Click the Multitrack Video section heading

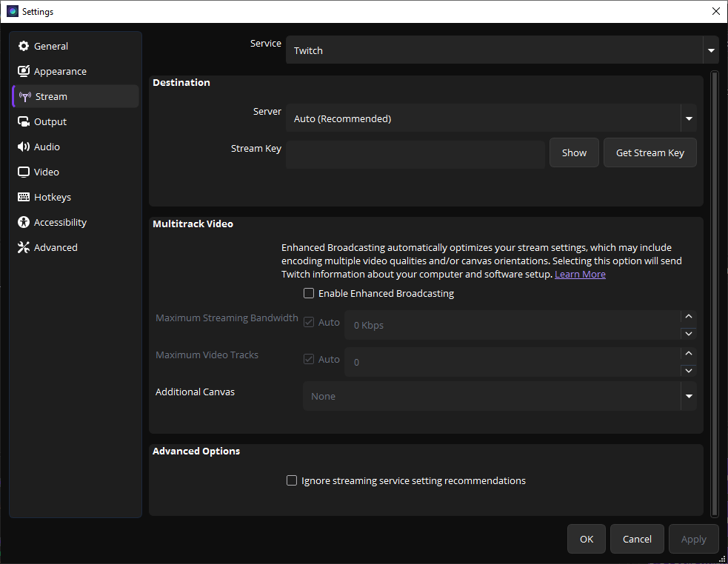193,224
